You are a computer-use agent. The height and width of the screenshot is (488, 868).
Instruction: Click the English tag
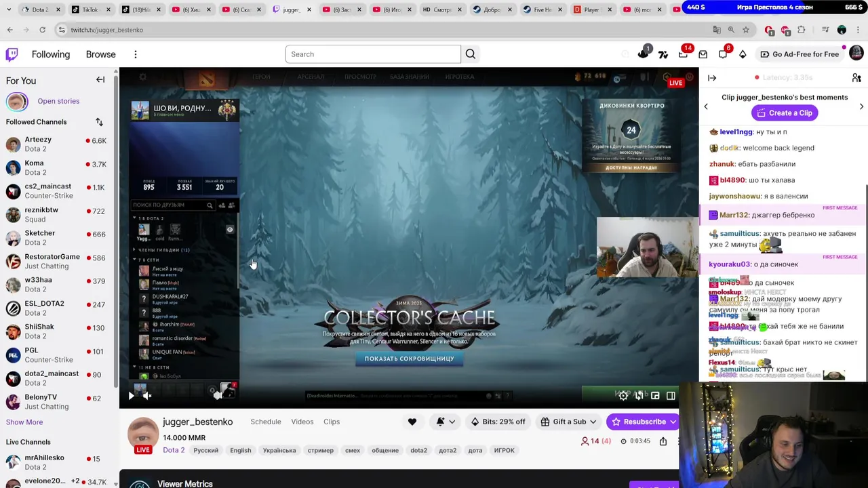point(241,450)
